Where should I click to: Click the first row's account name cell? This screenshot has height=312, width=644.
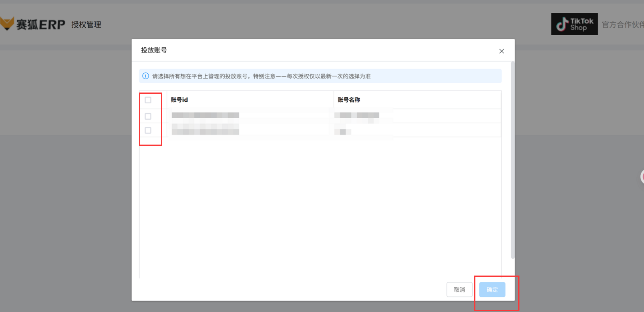pyautogui.click(x=357, y=116)
